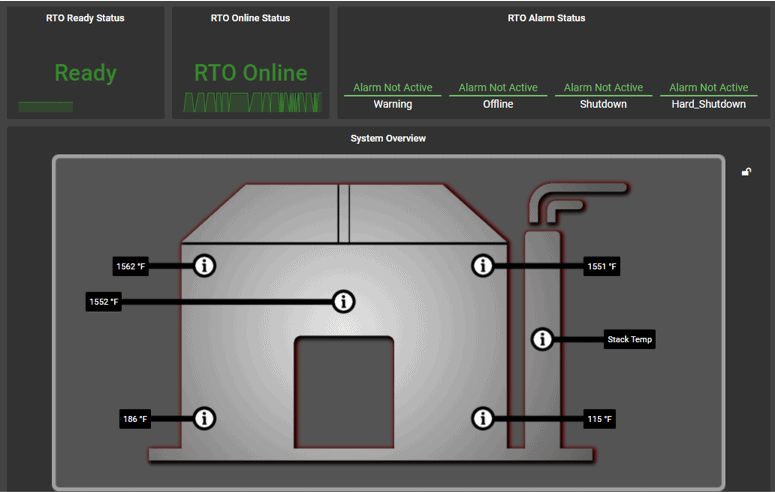The width and height of the screenshot is (775, 492).
Task: Click the Ready status sparkline bar
Action: pos(45,107)
